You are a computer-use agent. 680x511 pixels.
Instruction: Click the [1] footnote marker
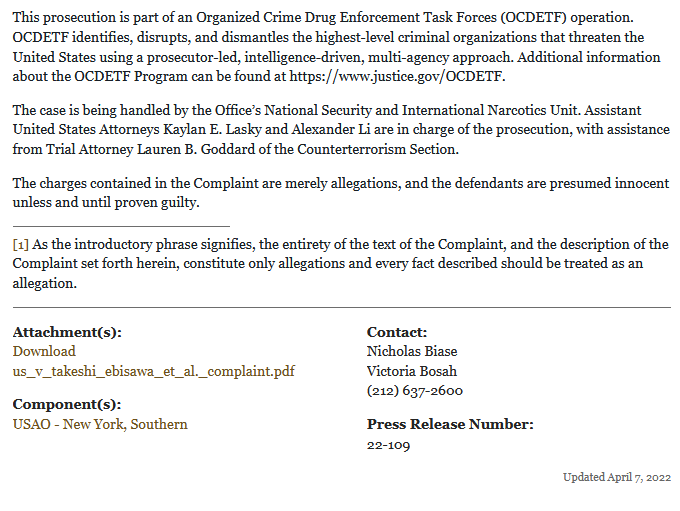click(20, 245)
